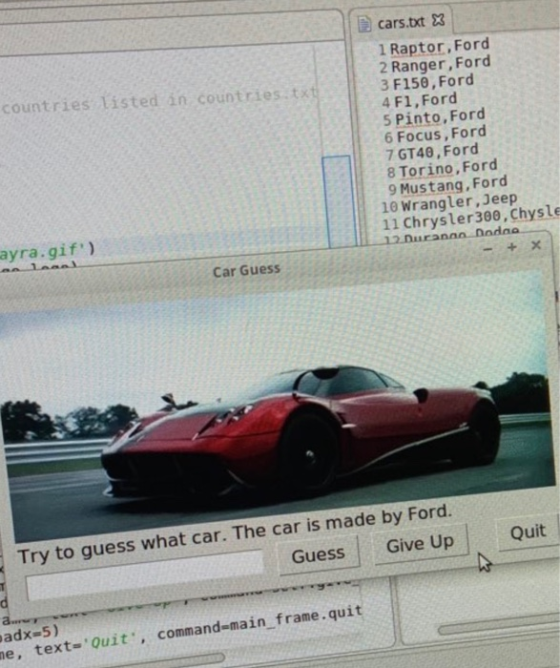Click the vertical scrollbar thumb in code editor
Viewport: 560px width, 668px height.
pyautogui.click(x=339, y=202)
